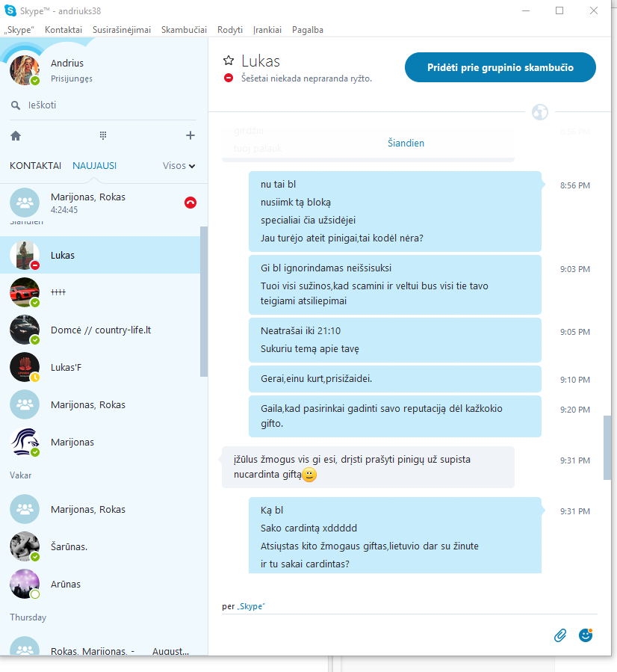Click Pridėti prie grupinio skambučio button
Screen dimensions: 617x672
tap(500, 67)
